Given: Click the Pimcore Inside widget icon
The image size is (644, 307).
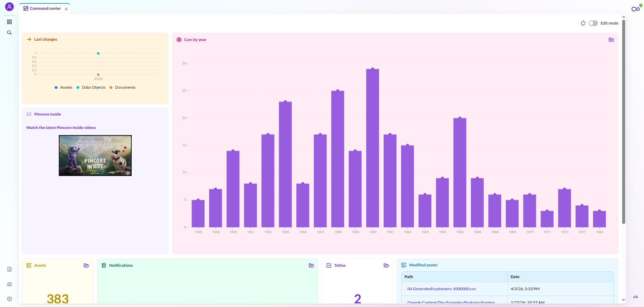Looking at the screenshot, I should click(x=29, y=114).
